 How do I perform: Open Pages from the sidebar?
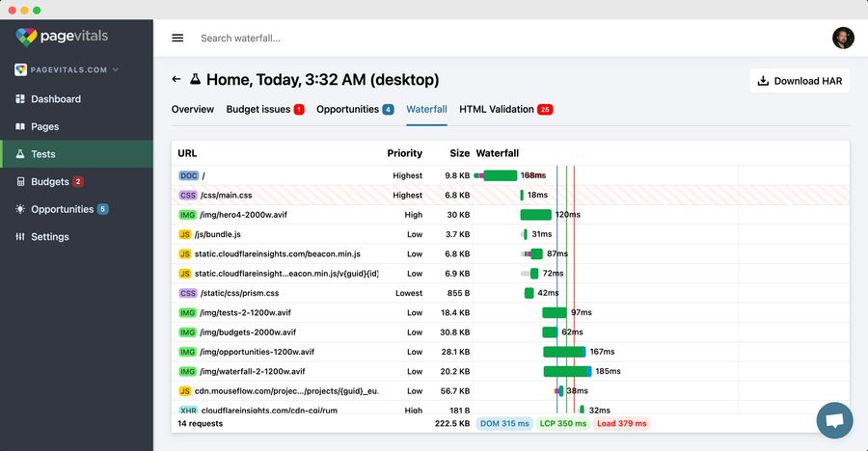(44, 126)
